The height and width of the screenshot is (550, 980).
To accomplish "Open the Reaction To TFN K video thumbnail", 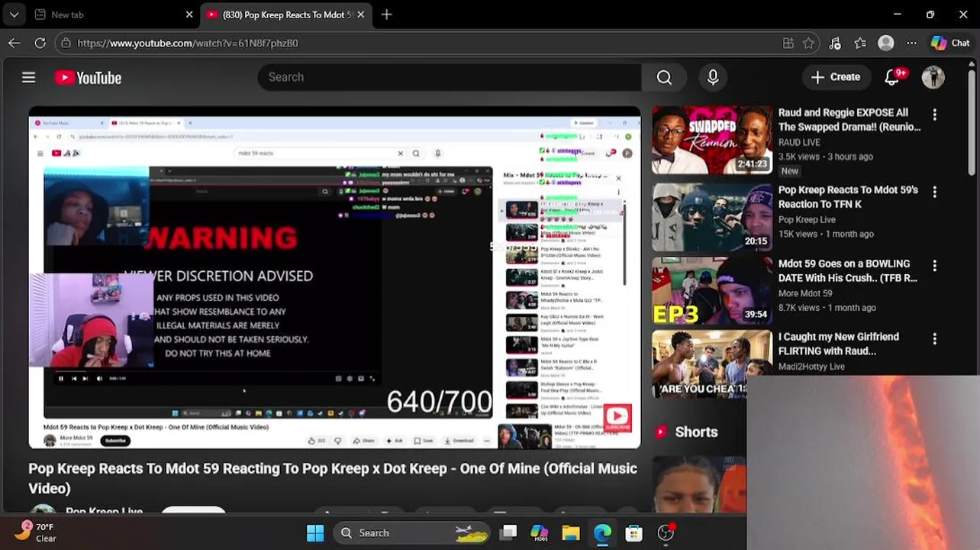I will click(712, 217).
